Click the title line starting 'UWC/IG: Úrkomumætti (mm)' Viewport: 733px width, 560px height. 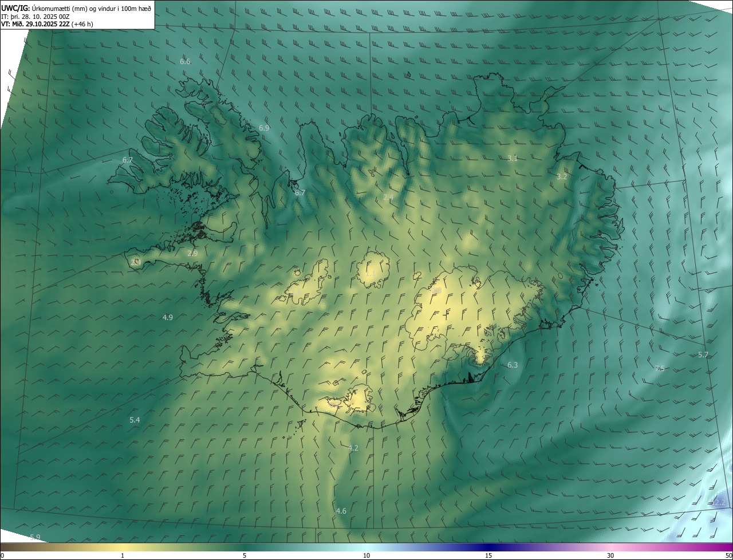pyautogui.click(x=76, y=8)
